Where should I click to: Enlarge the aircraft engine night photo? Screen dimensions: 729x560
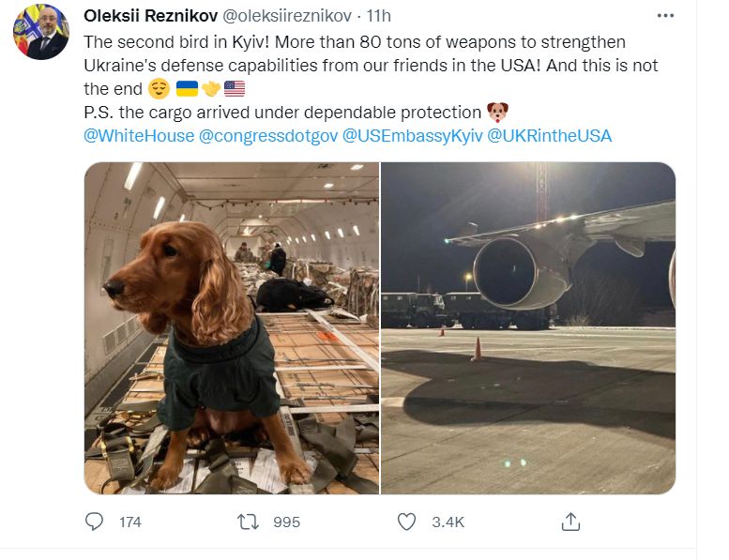[528, 328]
